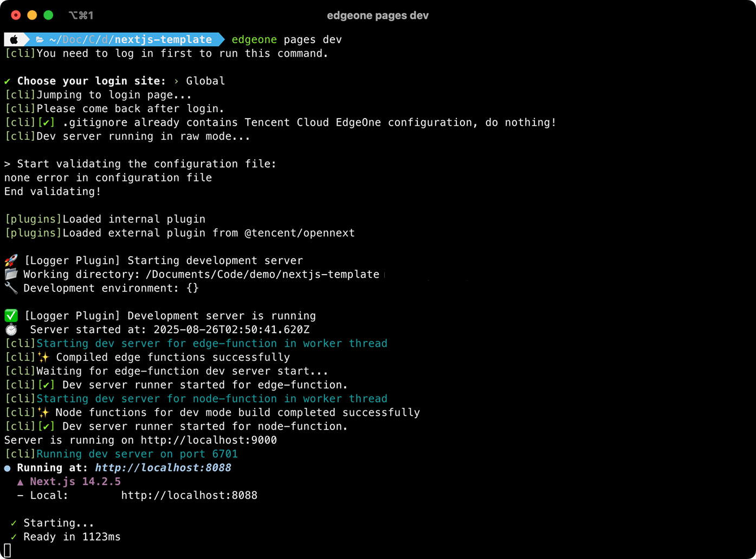Screen dimensions: 756x559
Task: Open the Local http://localhost:8088 URL
Action: [x=189, y=496]
